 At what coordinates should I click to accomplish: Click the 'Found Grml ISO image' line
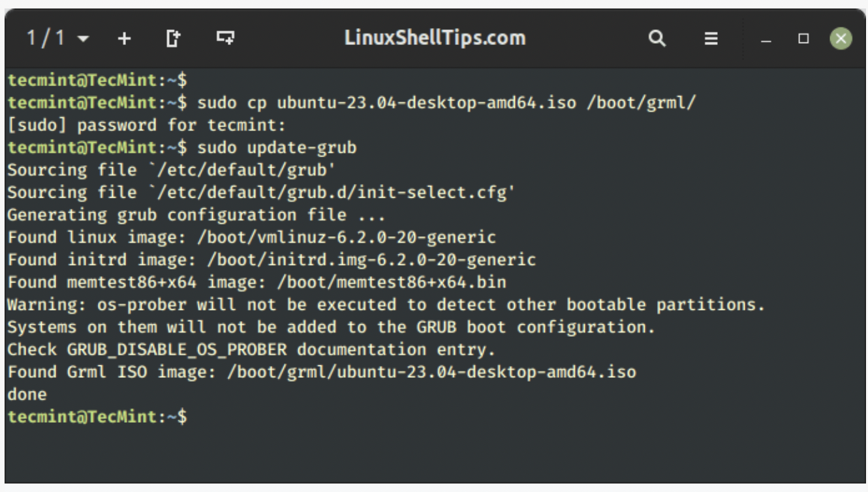(x=322, y=372)
